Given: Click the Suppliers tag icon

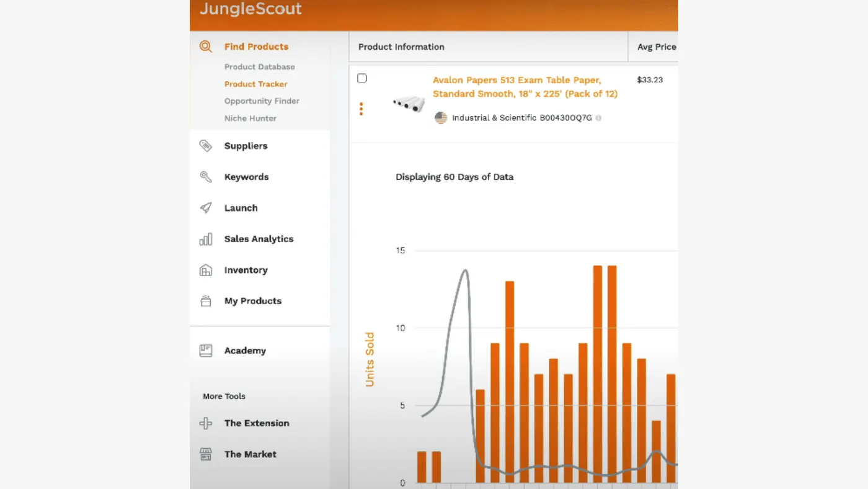Looking at the screenshot, I should (206, 146).
